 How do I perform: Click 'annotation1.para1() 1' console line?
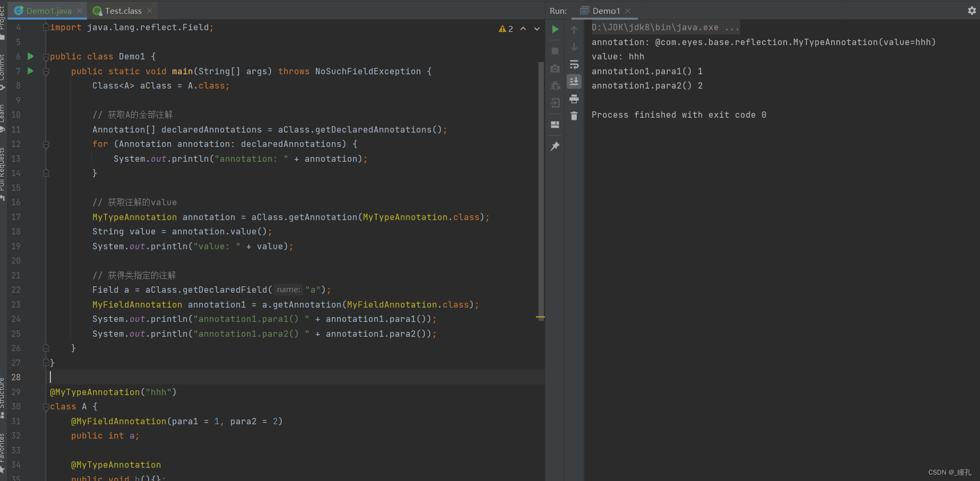647,71
